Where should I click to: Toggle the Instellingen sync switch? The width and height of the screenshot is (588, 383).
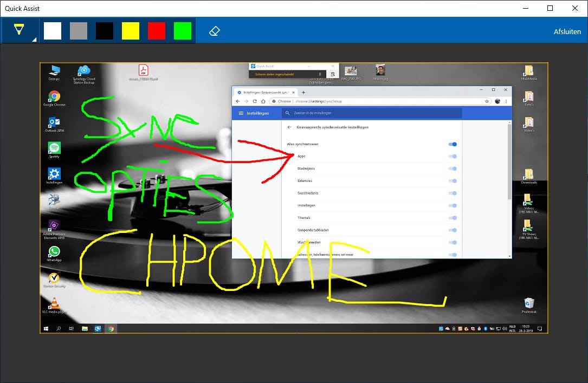[x=453, y=206]
